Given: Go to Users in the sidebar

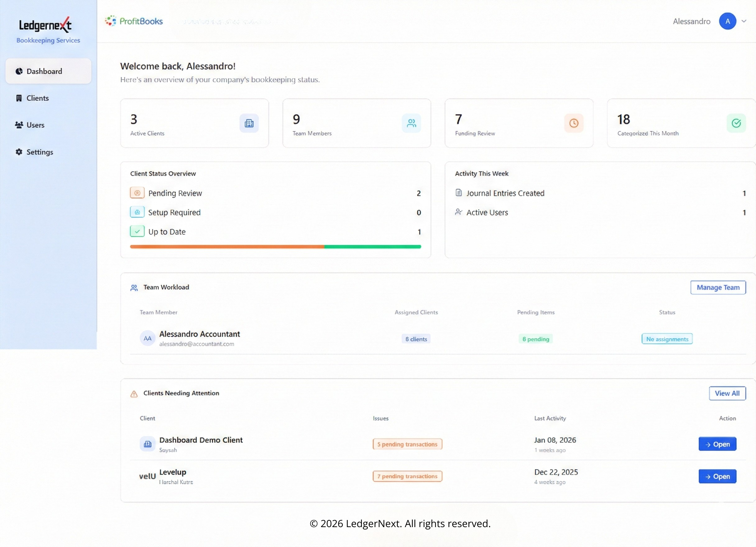Looking at the screenshot, I should 35,125.
